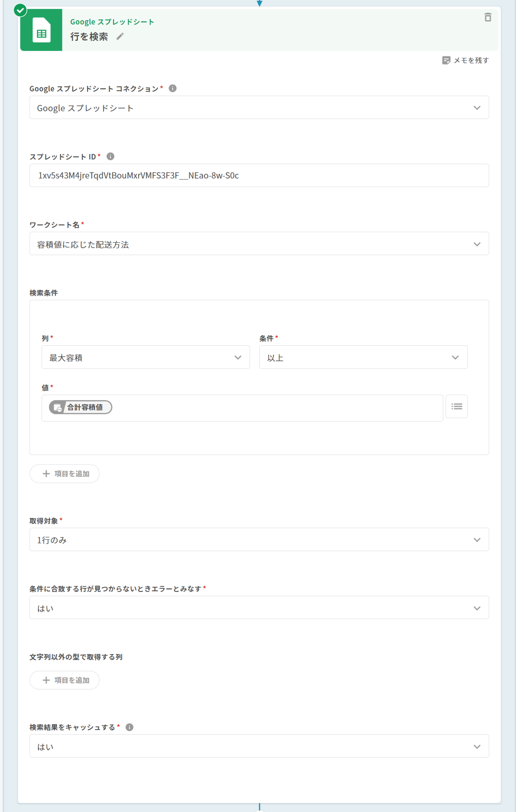Click the スプレッドシート ID input field
The height and width of the screenshot is (812, 516).
259,176
